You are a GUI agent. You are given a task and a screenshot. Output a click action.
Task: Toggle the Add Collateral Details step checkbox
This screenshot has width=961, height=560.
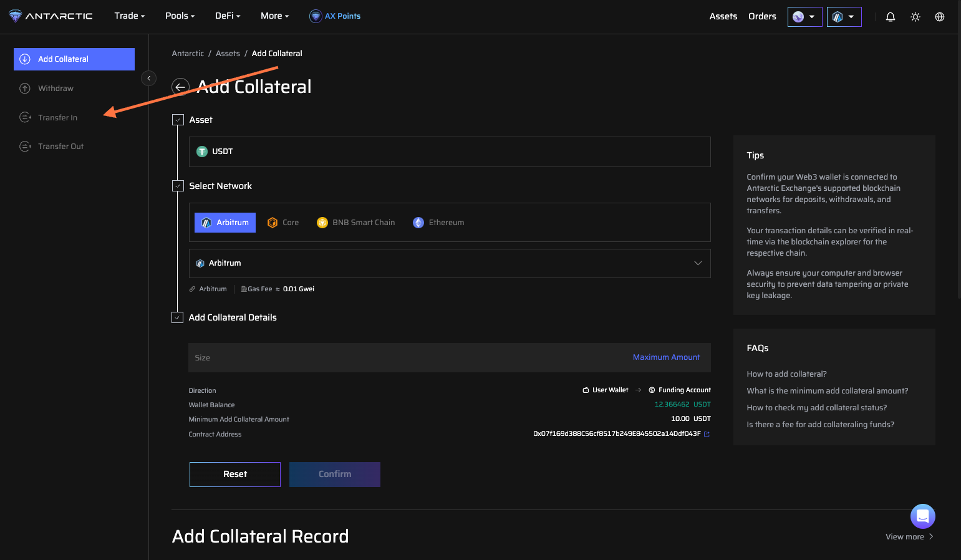click(178, 317)
